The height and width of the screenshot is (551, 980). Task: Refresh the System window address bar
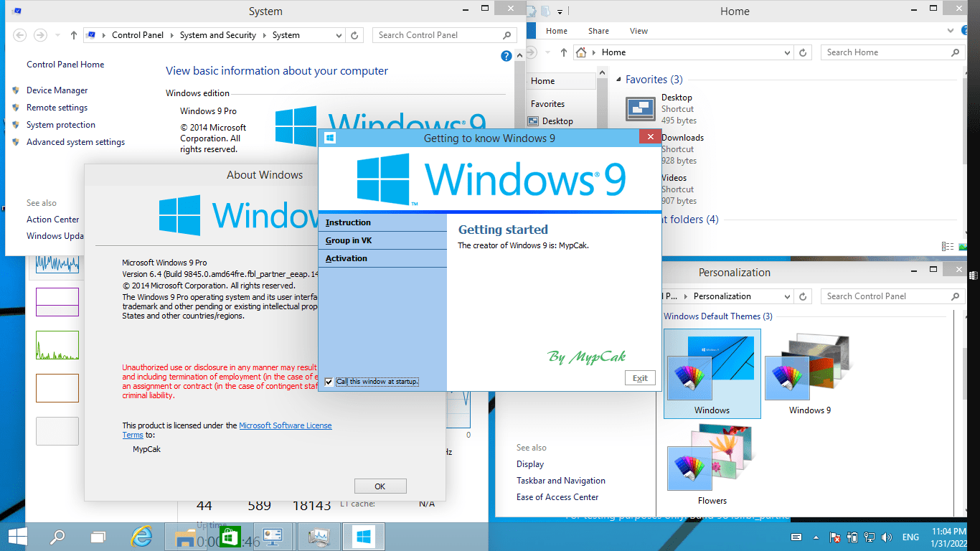tap(355, 35)
